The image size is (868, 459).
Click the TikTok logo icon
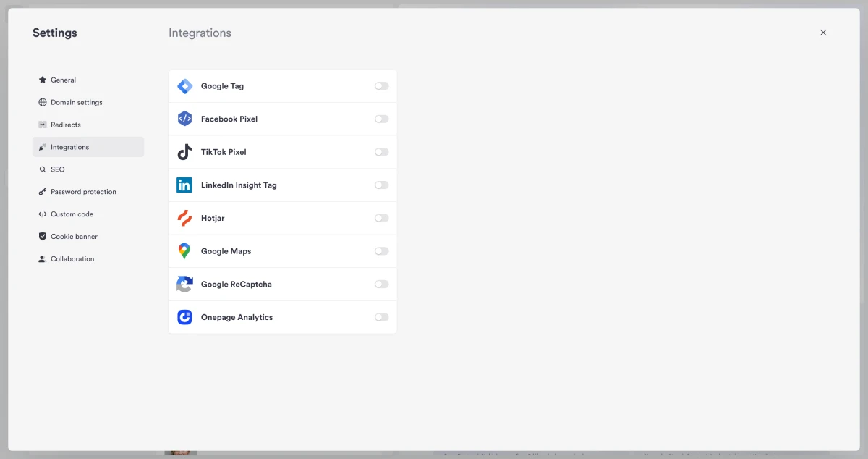184,152
